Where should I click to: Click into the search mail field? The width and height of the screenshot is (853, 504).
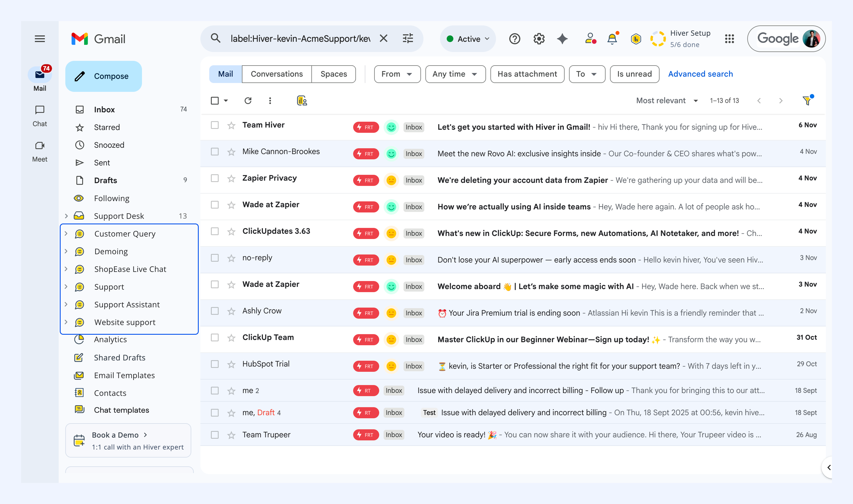(x=300, y=39)
